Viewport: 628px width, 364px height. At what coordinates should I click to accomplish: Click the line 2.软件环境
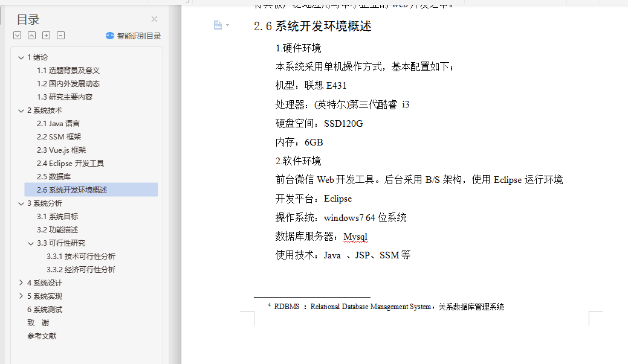tap(299, 161)
